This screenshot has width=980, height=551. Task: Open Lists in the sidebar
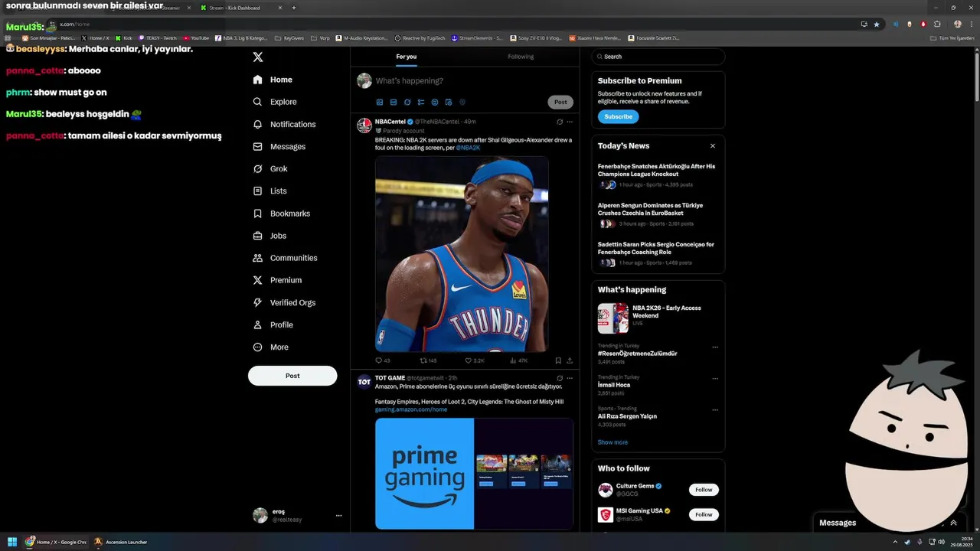click(269, 191)
